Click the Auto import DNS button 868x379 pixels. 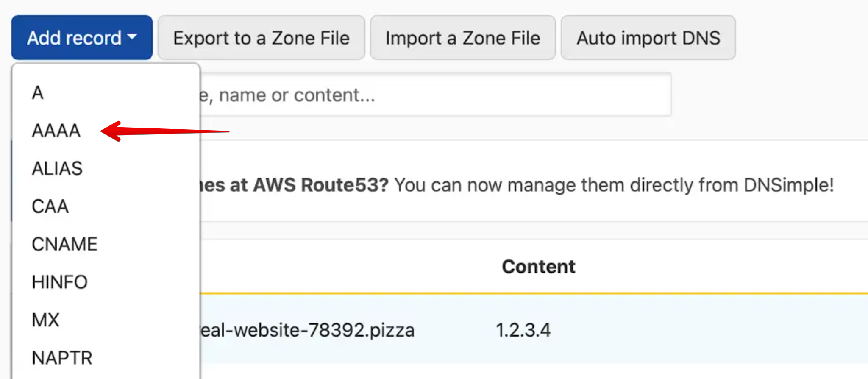coord(648,38)
